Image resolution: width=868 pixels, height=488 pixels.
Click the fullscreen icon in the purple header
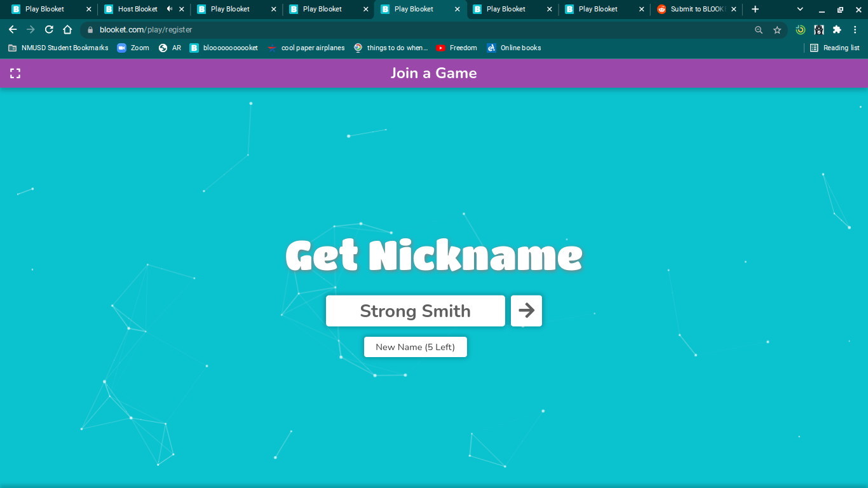click(x=15, y=73)
